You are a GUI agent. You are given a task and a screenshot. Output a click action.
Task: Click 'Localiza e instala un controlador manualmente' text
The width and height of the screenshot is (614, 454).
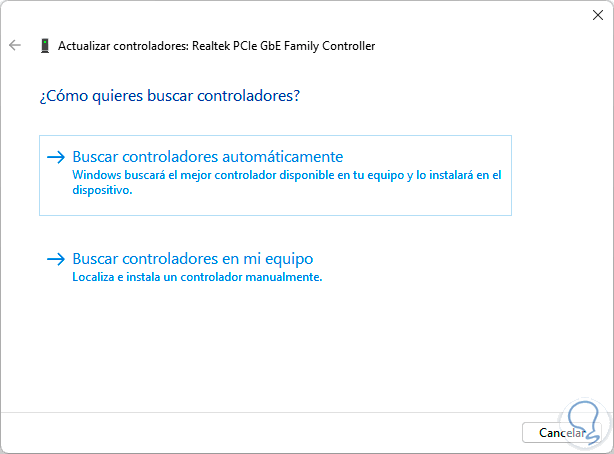(197, 277)
